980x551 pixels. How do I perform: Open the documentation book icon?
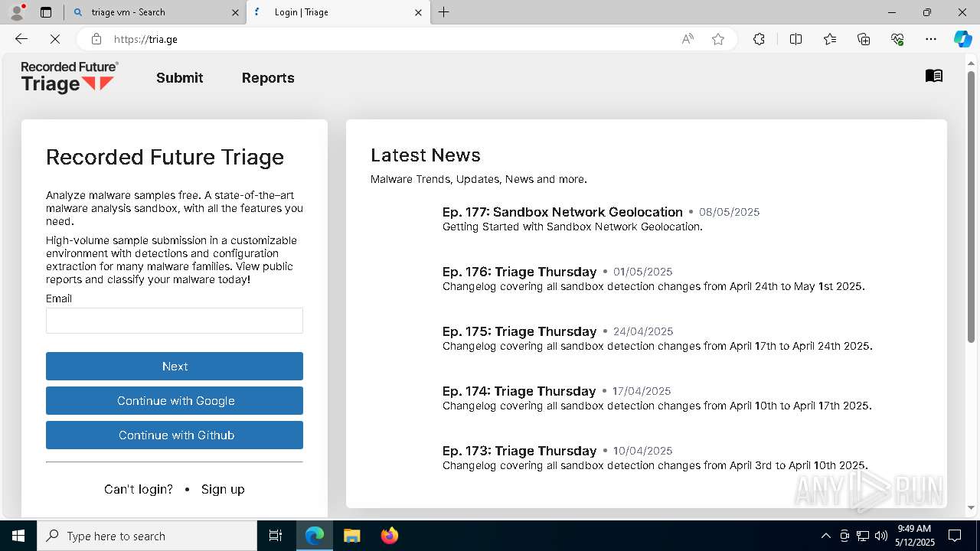point(934,76)
